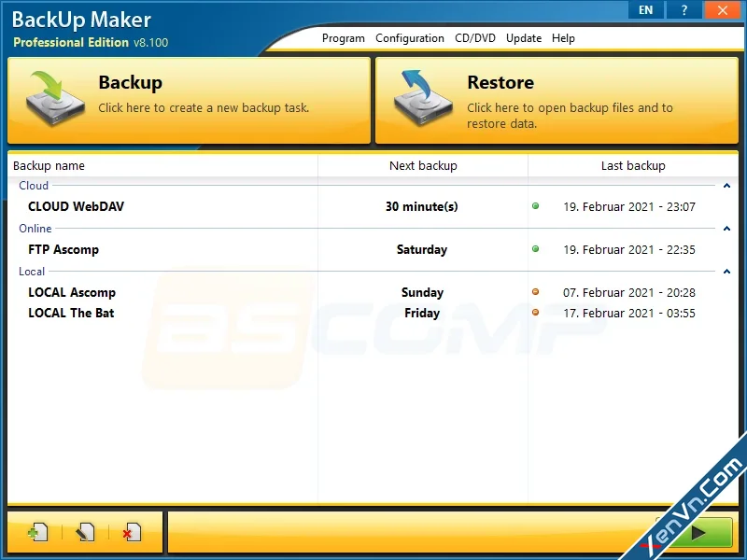Select the Online group header
The width and height of the screenshot is (747, 560).
coord(35,229)
